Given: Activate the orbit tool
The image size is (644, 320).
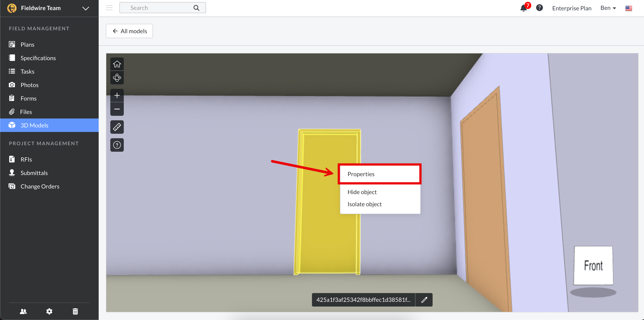Looking at the screenshot, I should [117, 78].
